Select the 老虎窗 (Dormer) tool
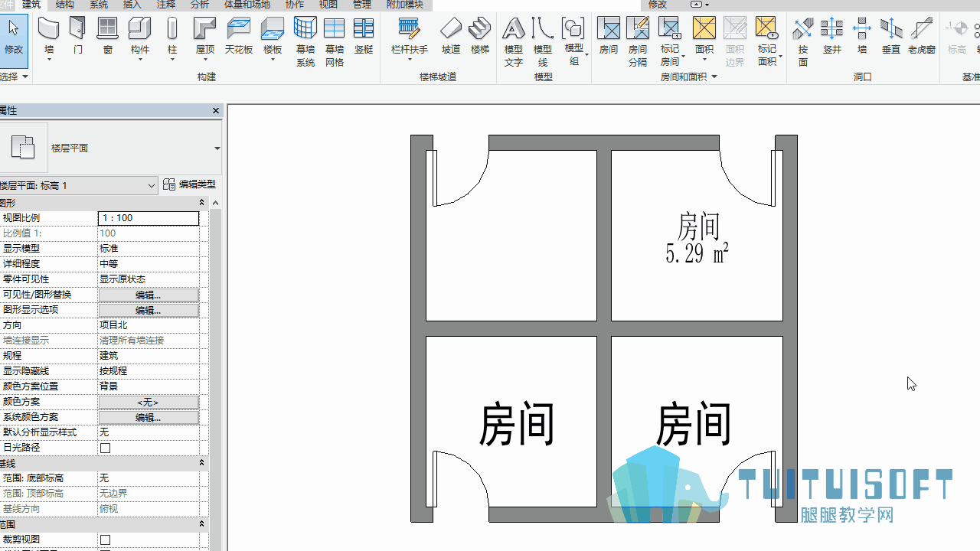980x551 pixels. tap(922, 37)
